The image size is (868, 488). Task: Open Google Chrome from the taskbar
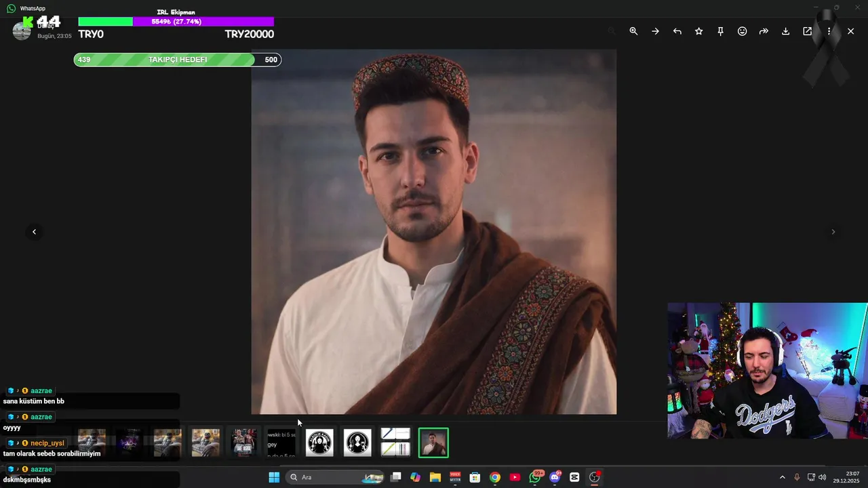coord(495,477)
